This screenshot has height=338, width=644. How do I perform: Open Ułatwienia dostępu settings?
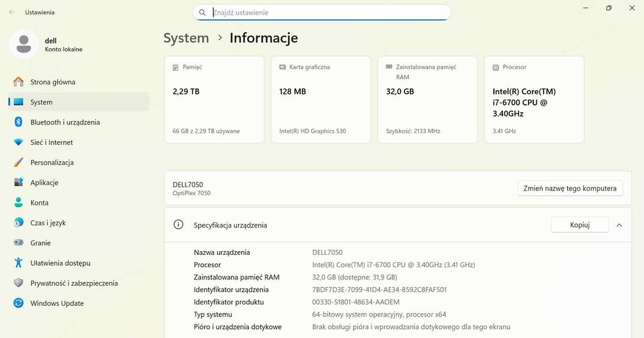pos(78,263)
